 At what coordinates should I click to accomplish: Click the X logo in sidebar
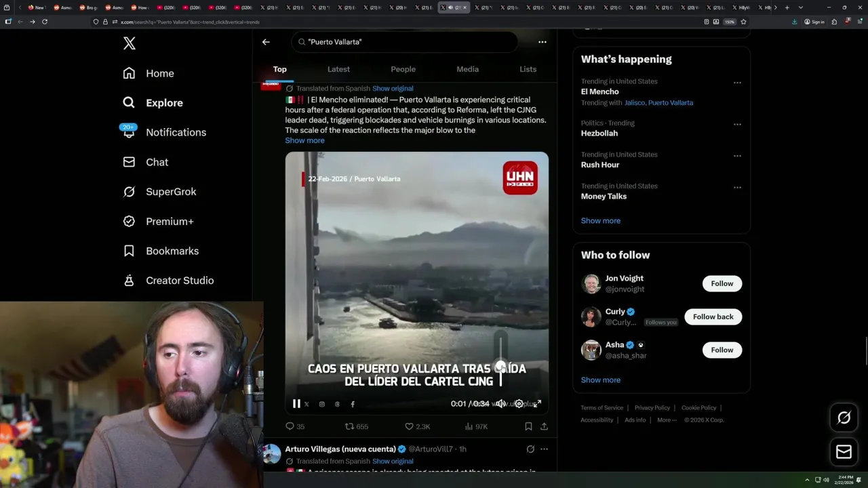130,43
